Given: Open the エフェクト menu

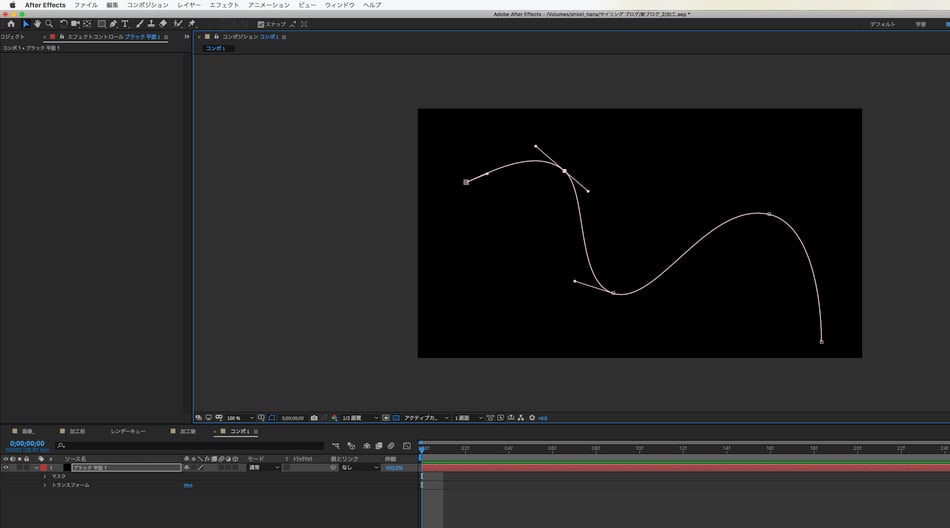Looking at the screenshot, I should 224,5.
